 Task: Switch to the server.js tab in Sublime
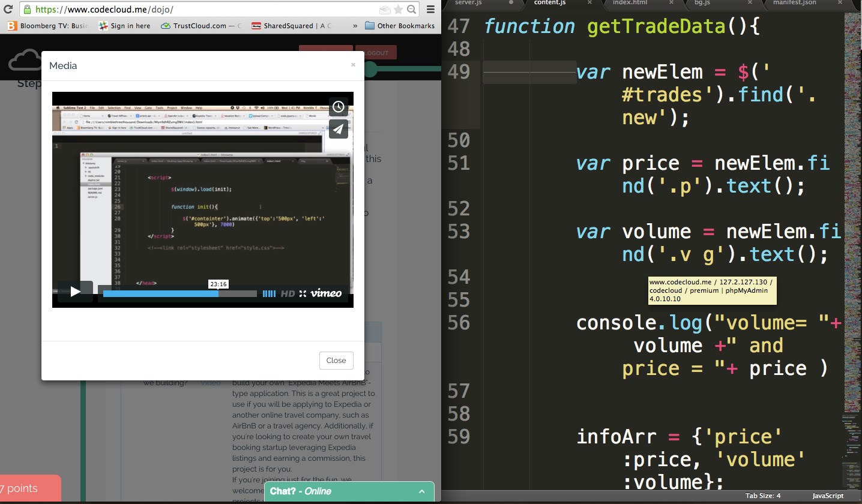click(468, 2)
